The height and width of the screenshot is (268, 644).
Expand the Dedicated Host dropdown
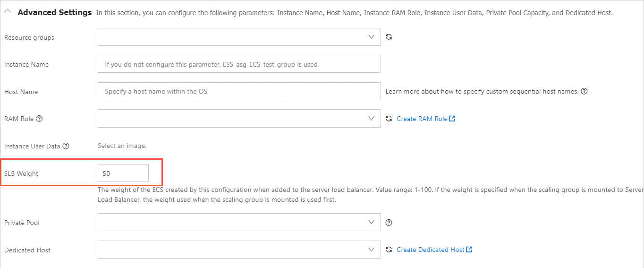[x=239, y=250]
